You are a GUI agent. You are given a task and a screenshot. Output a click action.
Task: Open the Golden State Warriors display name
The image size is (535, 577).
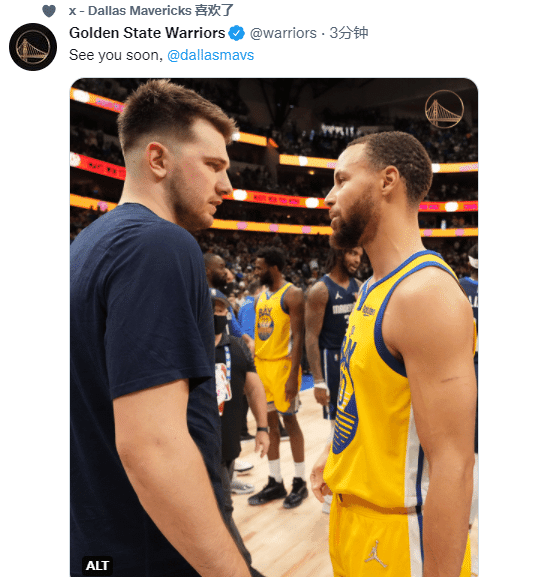[147, 33]
